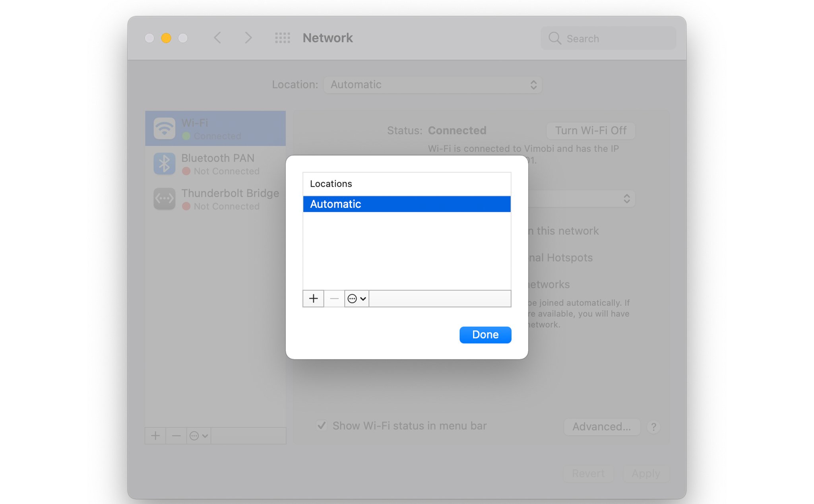Click the plus button in Locations dialog
Viewport: 814px width, 504px height.
[x=313, y=299]
